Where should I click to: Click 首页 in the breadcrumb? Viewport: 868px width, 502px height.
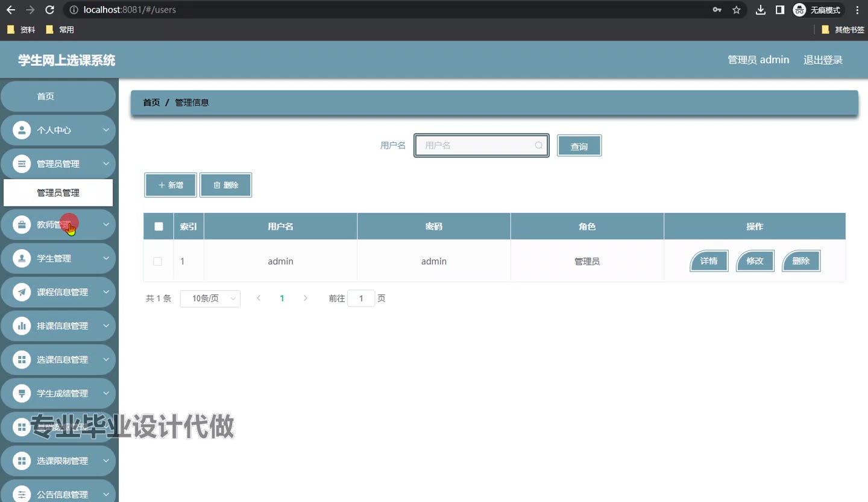pos(151,103)
